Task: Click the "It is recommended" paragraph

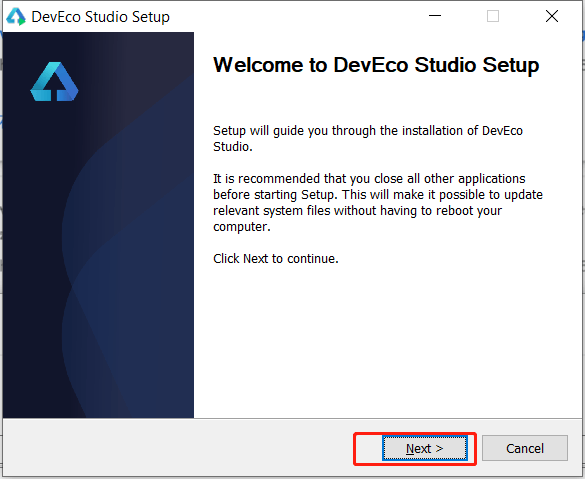Action: [378, 202]
